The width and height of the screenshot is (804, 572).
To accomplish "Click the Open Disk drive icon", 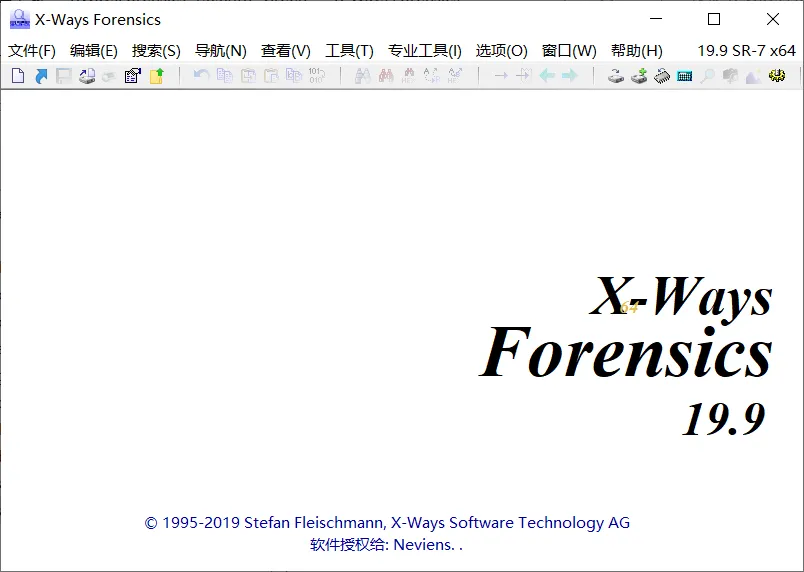I will point(616,76).
